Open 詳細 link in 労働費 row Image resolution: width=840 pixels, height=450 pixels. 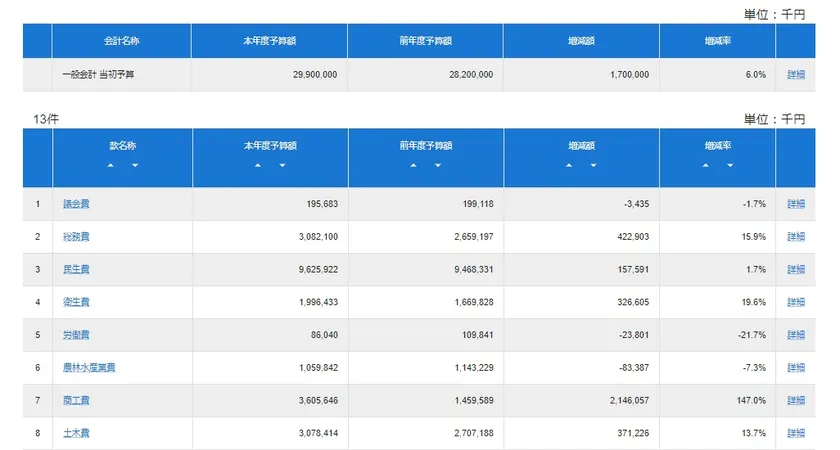pos(796,335)
